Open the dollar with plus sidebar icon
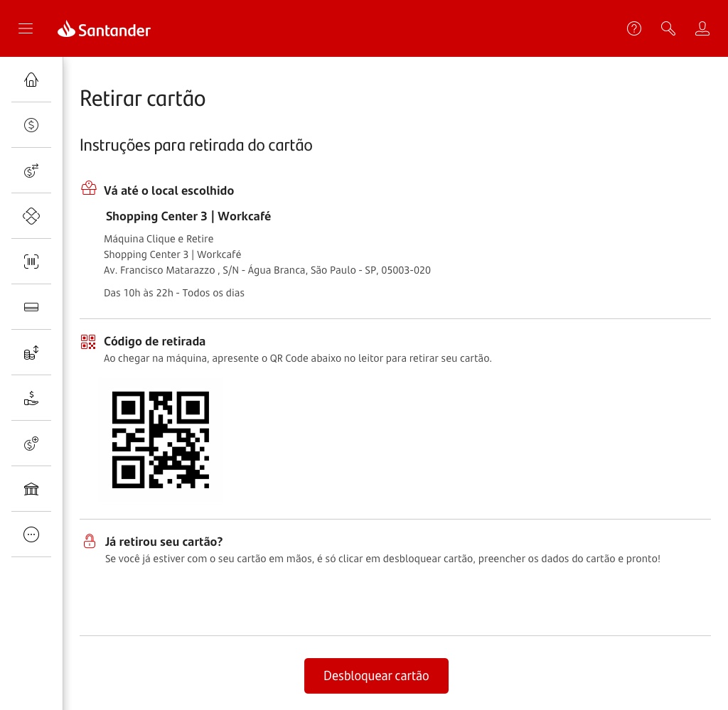Screen dimensions: 728x710 pos(31,443)
